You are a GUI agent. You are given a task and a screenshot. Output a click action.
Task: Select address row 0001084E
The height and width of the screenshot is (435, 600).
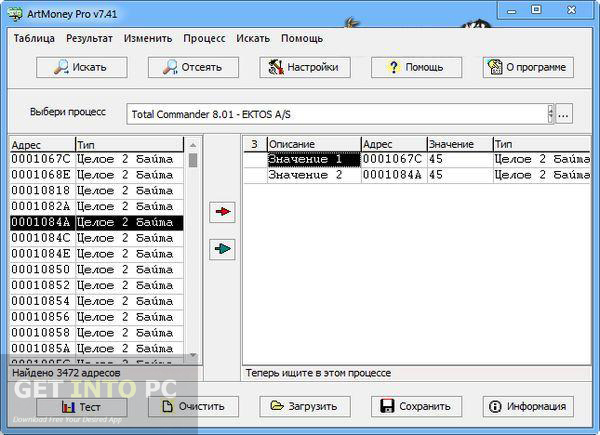97,254
